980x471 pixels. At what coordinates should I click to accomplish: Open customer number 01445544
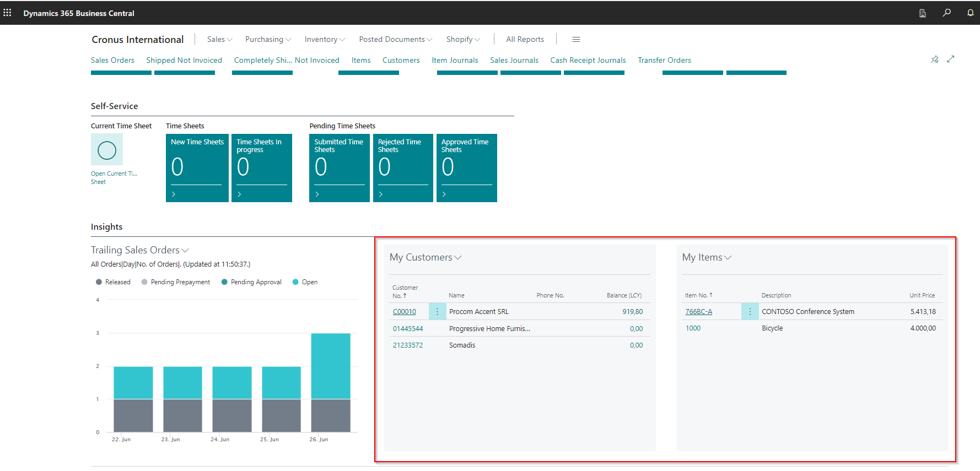408,329
